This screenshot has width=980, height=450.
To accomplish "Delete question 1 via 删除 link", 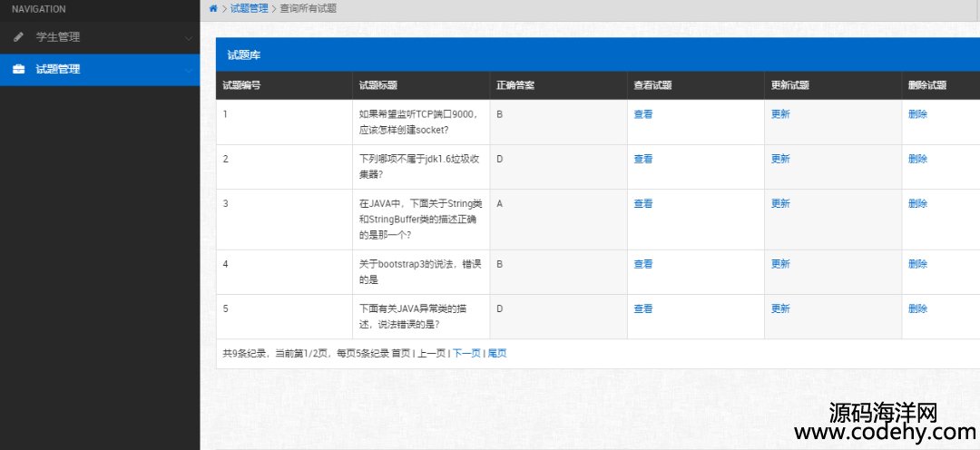I will 917,114.
